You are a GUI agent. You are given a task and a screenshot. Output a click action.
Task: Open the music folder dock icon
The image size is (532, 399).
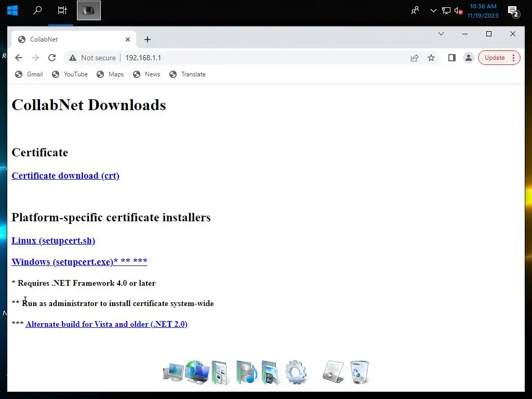pos(247,373)
